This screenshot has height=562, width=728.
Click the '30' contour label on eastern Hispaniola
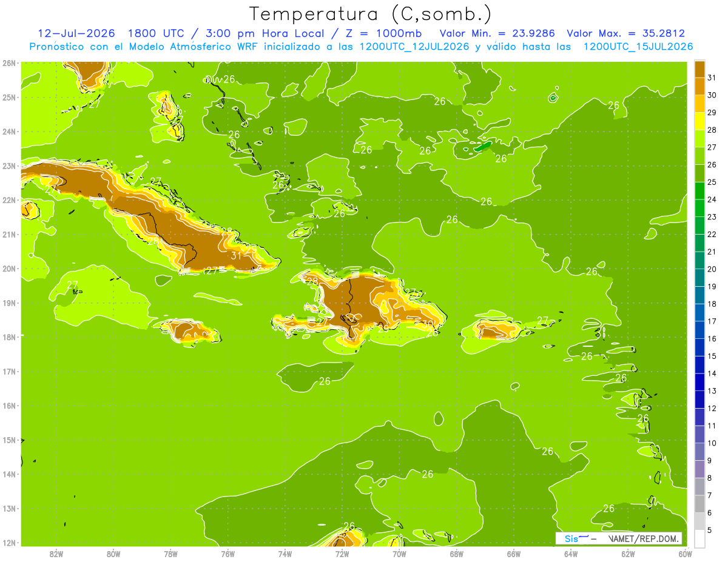[x=428, y=324]
